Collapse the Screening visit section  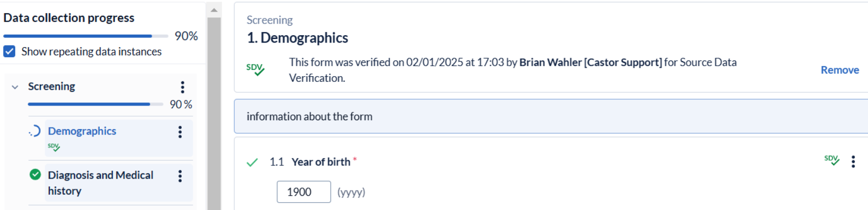pos(15,87)
